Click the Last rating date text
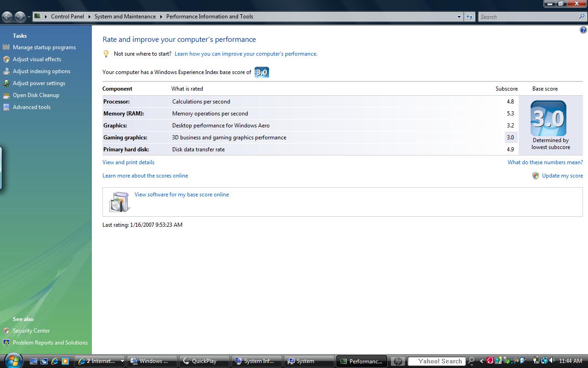 [142, 225]
